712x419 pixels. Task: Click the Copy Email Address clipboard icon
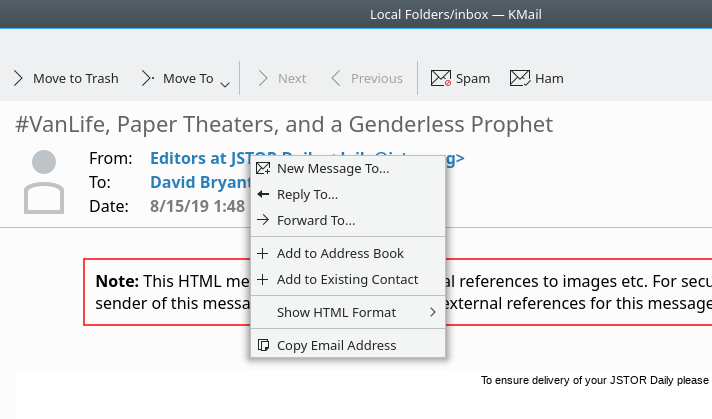[263, 345]
